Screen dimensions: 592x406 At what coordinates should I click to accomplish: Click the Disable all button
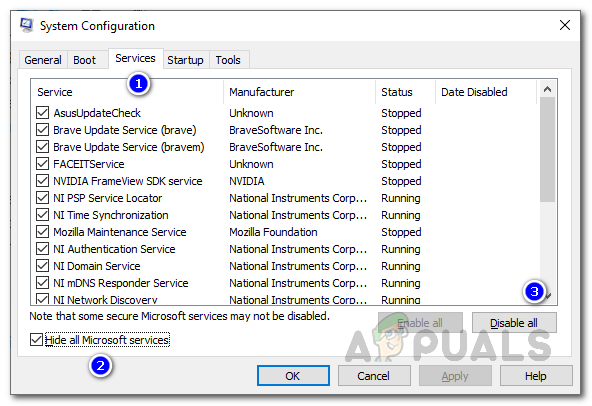point(514,323)
